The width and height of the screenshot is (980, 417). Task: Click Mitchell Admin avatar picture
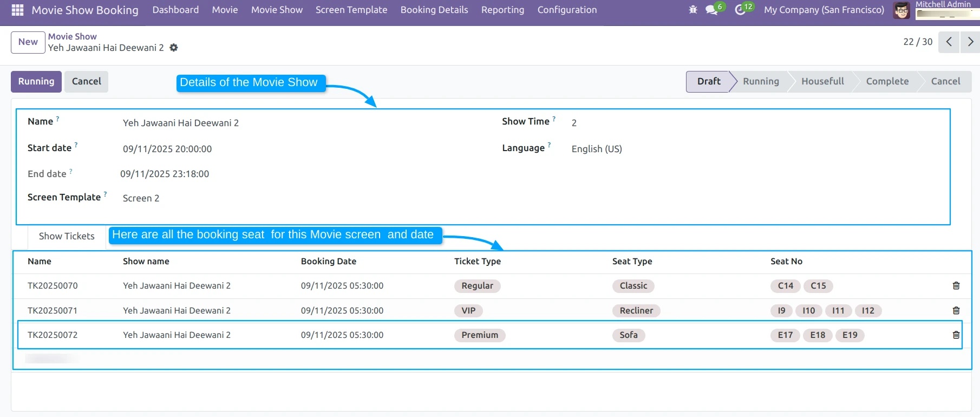901,10
